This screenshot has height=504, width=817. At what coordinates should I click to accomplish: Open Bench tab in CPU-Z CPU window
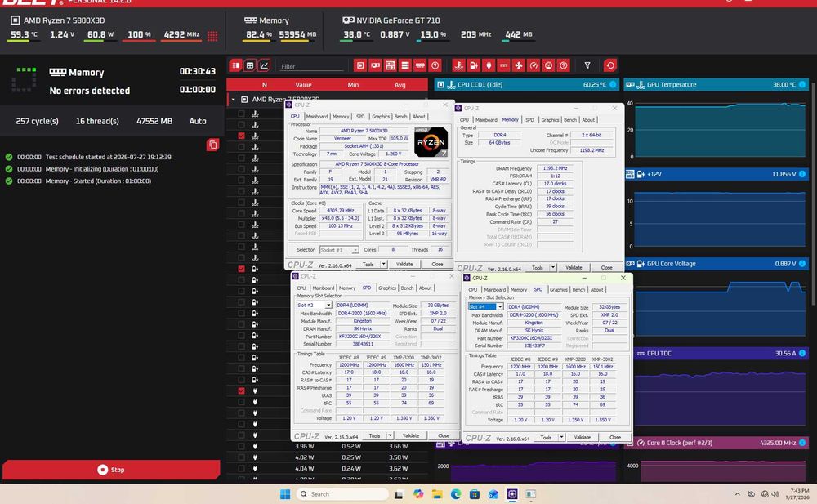[400, 117]
